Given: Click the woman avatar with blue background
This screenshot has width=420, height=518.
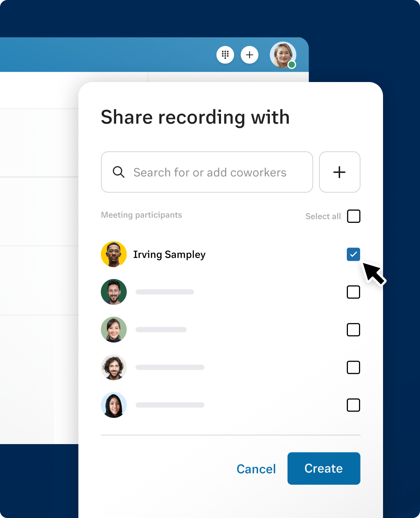Looking at the screenshot, I should (114, 405).
